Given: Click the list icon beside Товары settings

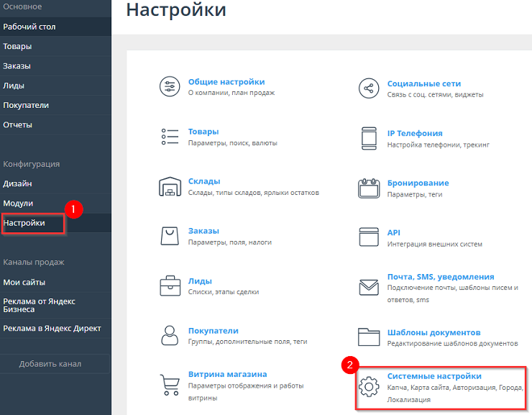Looking at the screenshot, I should coord(170,137).
